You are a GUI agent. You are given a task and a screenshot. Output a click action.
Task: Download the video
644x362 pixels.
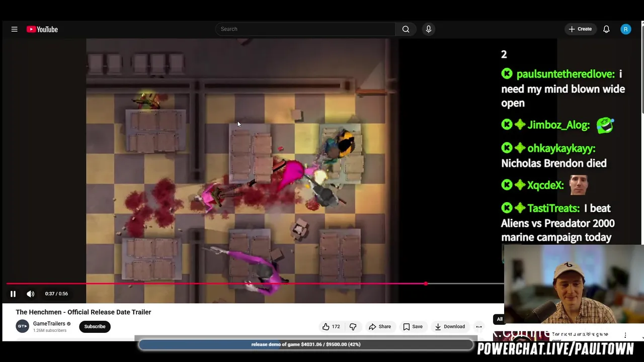pos(450,327)
